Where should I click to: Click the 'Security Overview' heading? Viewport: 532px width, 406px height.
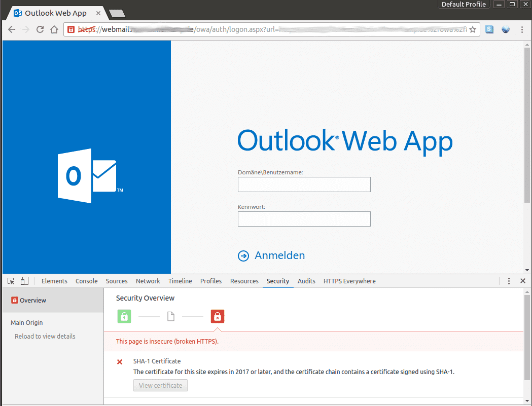pos(145,298)
